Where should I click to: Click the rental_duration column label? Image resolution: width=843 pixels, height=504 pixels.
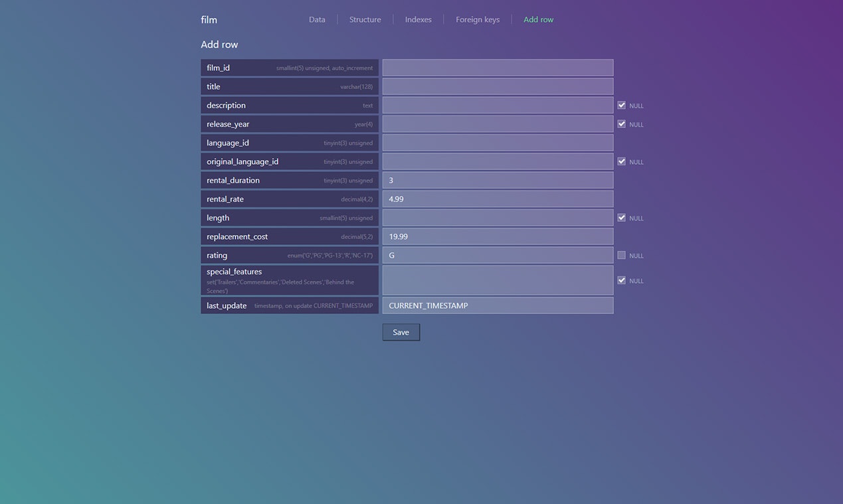click(x=233, y=180)
